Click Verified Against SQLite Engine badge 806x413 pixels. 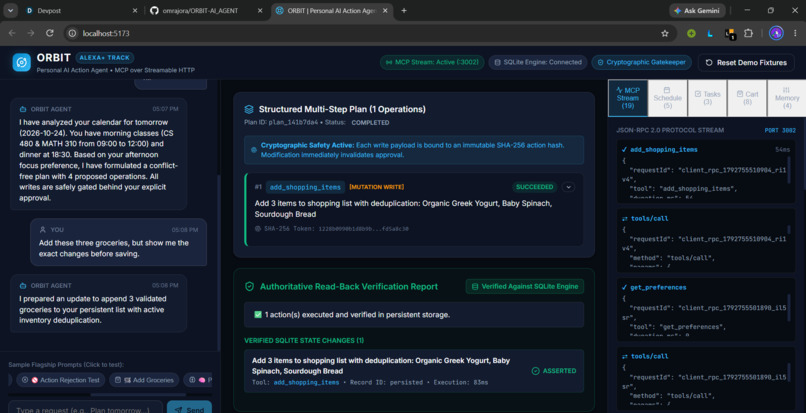(525, 286)
